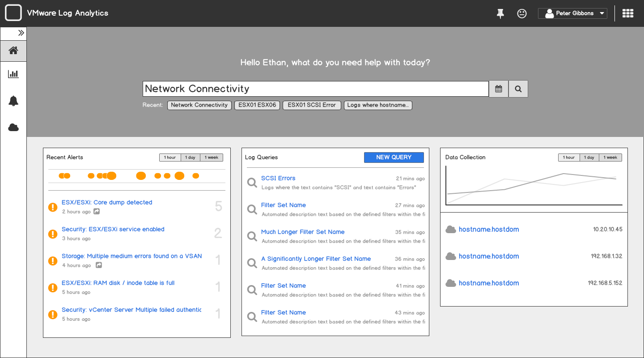
Task: Click share icon under Core dump detected
Action: [x=97, y=212]
